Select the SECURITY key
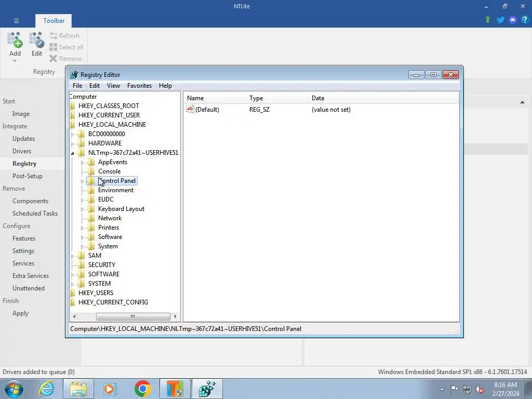The width and height of the screenshot is (532, 399). 102,264
